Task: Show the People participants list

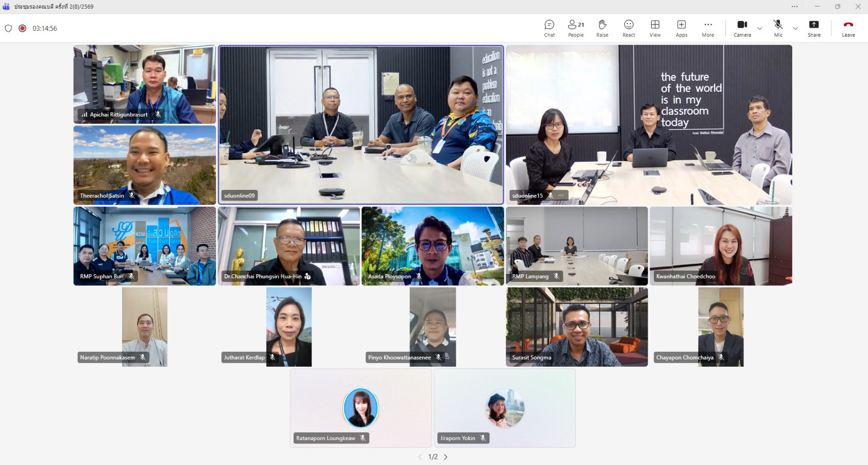Action: click(x=575, y=28)
